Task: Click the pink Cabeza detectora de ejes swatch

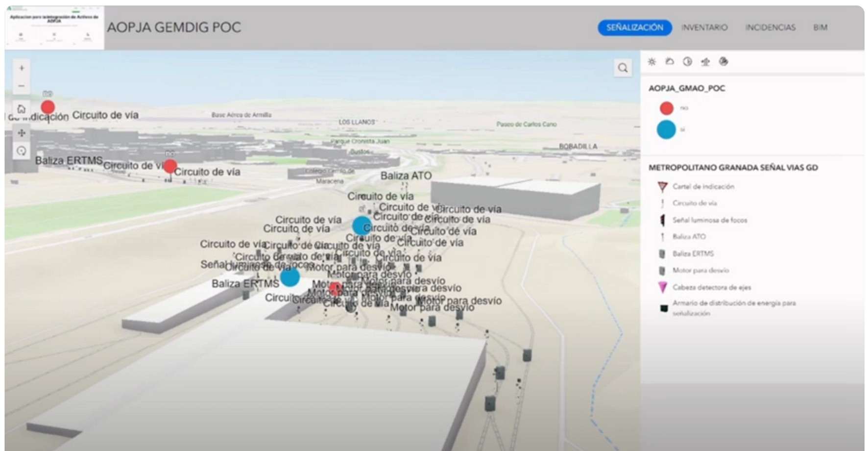Action: pos(663,287)
